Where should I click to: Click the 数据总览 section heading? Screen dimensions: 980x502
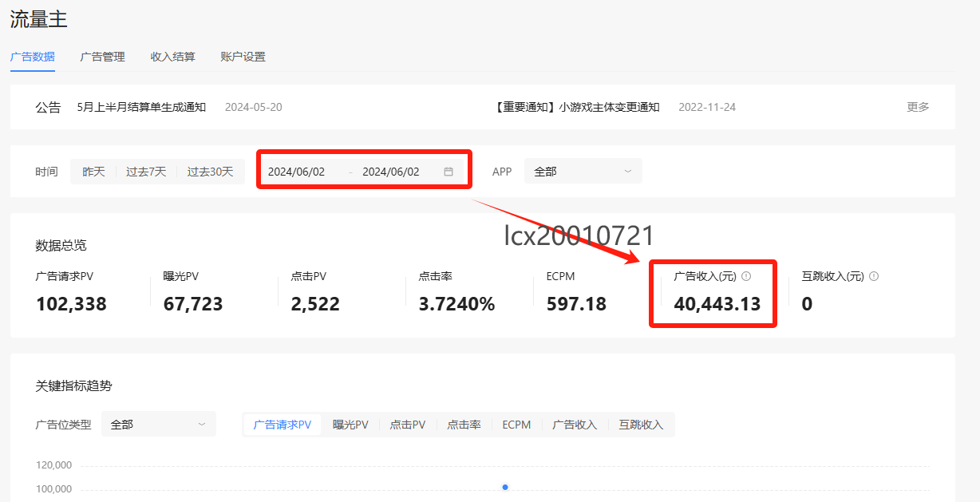(x=61, y=245)
